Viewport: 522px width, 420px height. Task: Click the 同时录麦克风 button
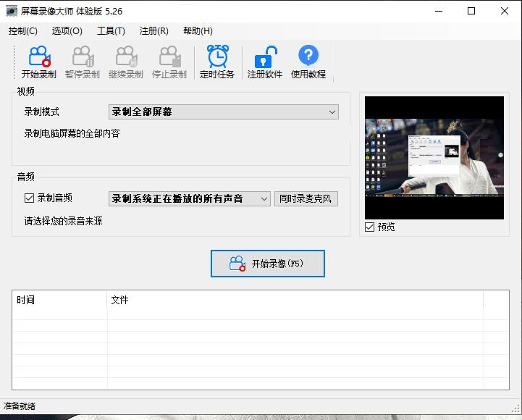click(x=306, y=199)
